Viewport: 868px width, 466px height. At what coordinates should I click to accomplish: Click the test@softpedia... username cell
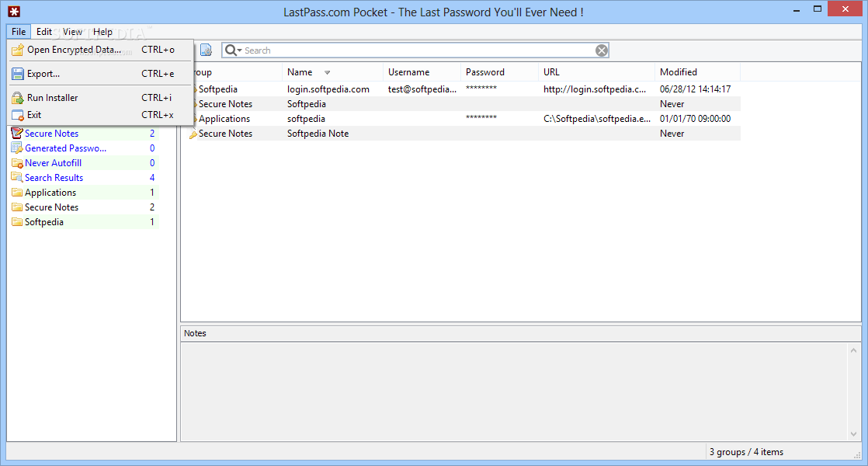[422, 89]
